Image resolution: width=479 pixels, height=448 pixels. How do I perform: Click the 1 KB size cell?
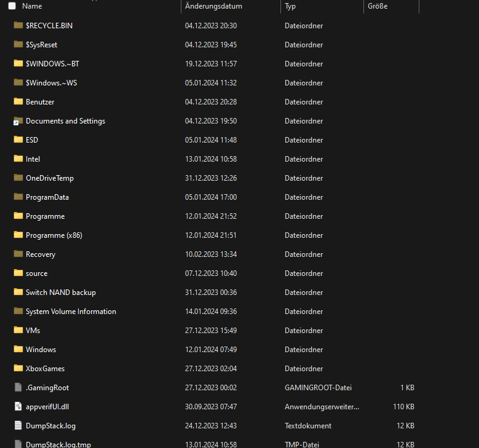[x=407, y=388]
